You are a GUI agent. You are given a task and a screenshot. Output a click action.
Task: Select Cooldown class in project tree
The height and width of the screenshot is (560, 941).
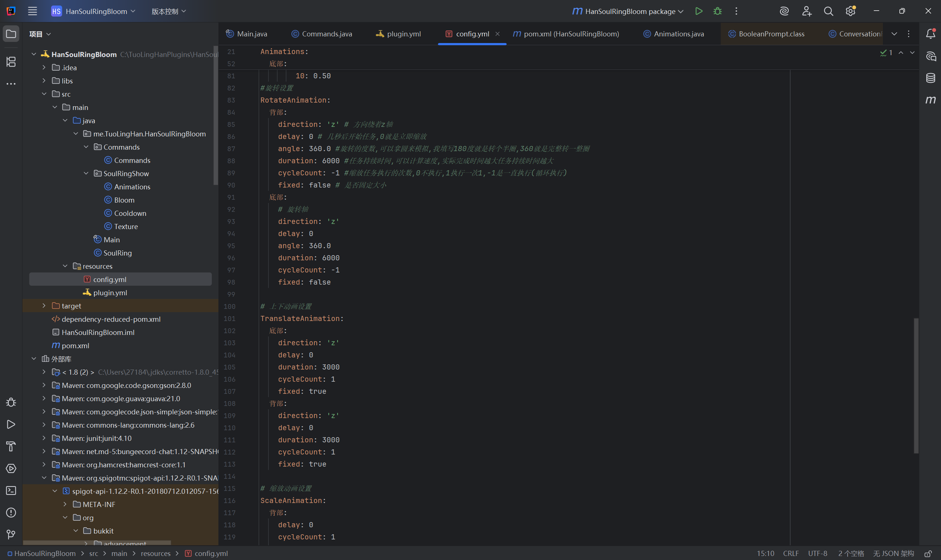(130, 213)
